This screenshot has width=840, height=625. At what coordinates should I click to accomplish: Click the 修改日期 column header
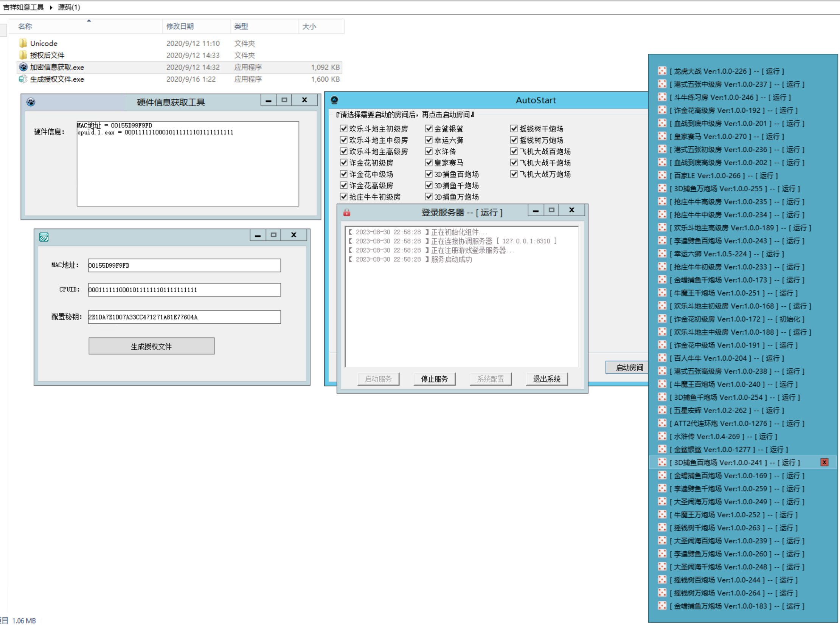(180, 26)
